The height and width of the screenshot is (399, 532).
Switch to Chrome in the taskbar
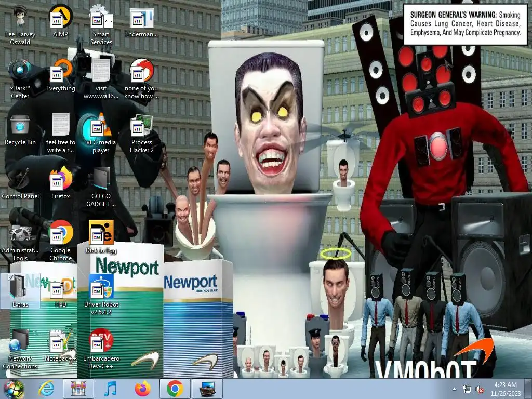(x=175, y=389)
